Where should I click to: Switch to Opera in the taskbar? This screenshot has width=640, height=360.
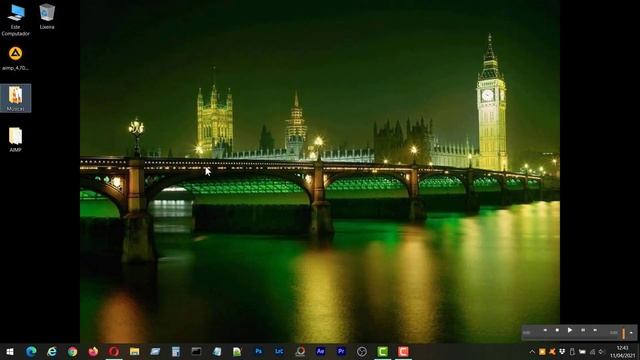[114, 351]
